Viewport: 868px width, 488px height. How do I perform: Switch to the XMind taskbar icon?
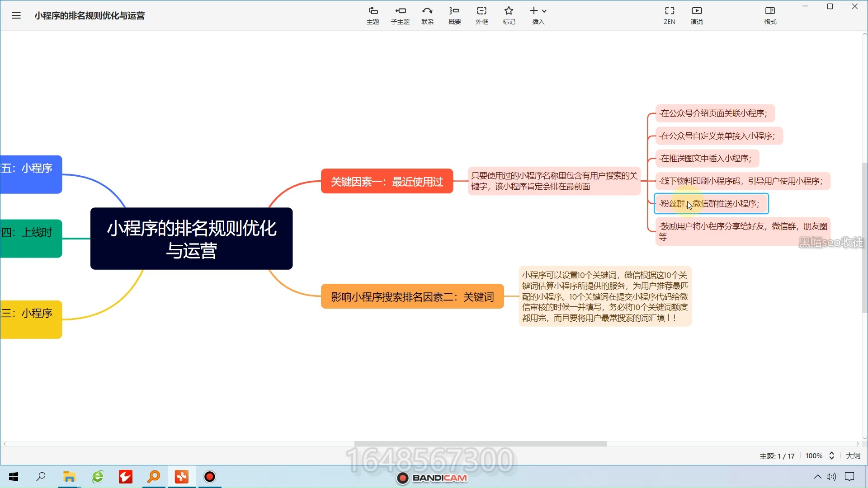tap(182, 477)
